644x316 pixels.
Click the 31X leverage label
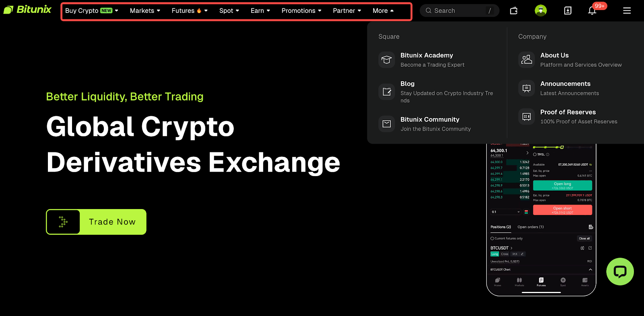(515, 254)
